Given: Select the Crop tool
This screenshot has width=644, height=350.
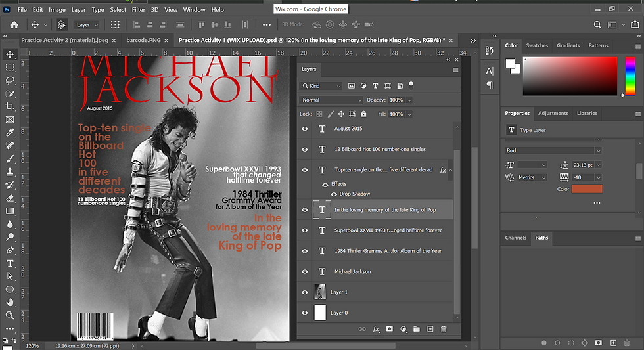Looking at the screenshot, I should tap(10, 106).
